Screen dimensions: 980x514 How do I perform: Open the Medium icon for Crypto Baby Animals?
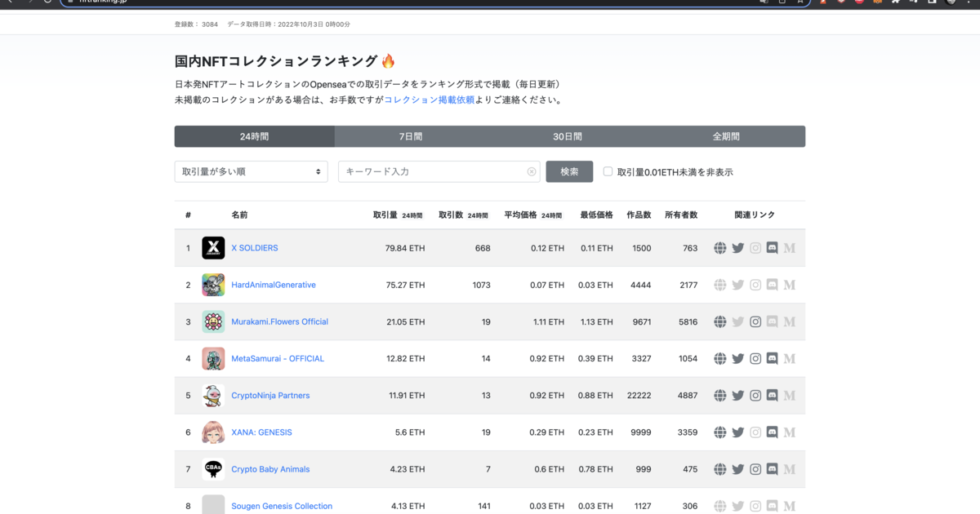coord(789,469)
